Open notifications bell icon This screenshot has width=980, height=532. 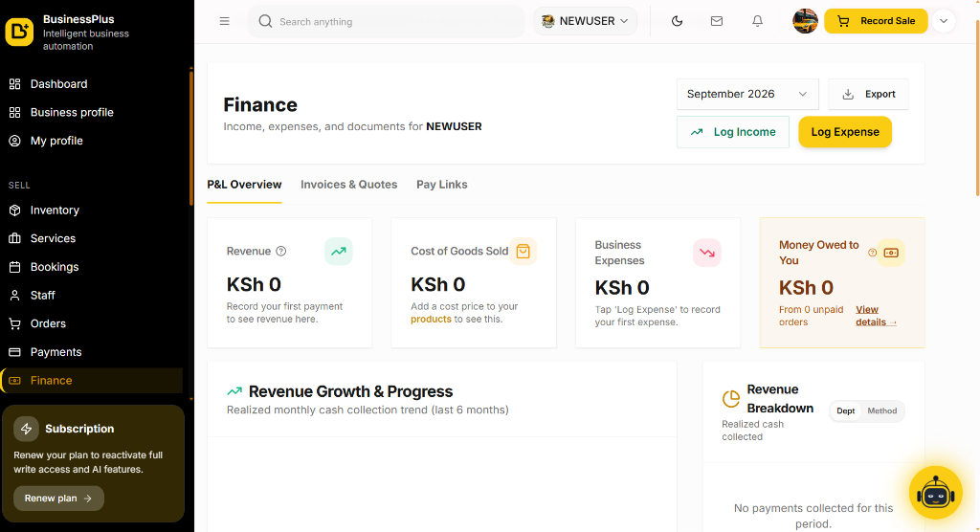pyautogui.click(x=758, y=21)
